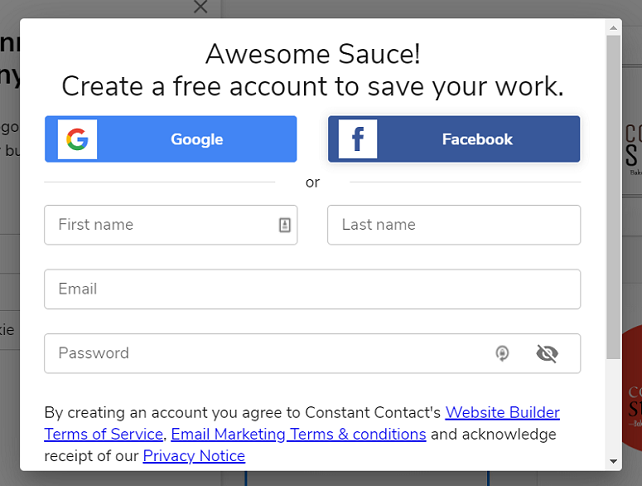Toggle password visibility eye icon
This screenshot has height=486, width=642.
pyautogui.click(x=547, y=353)
